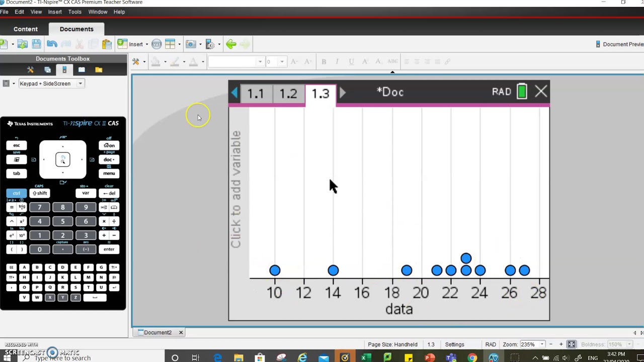Expand the page layout dropdown arrow

click(179, 44)
